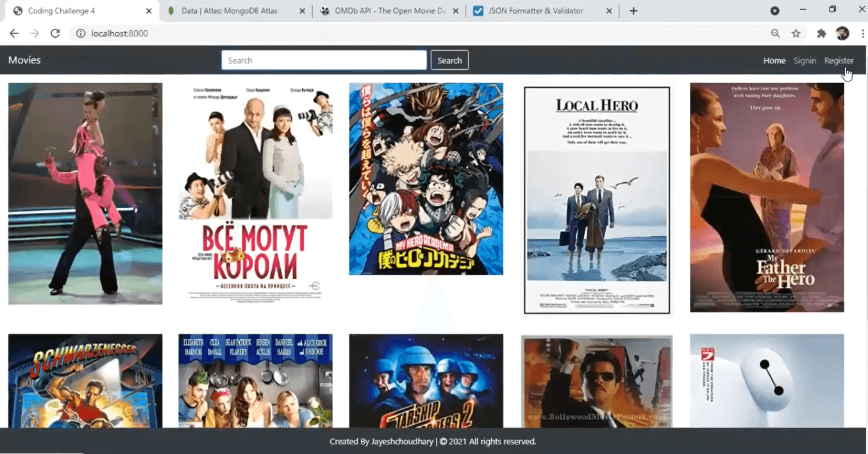Click the zoom magnifier icon in address bar
This screenshot has height=454, width=868.
(776, 33)
